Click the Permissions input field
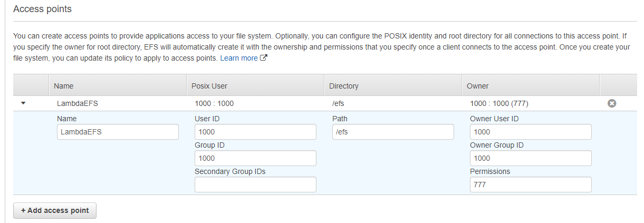The image size is (644, 223). [531, 185]
